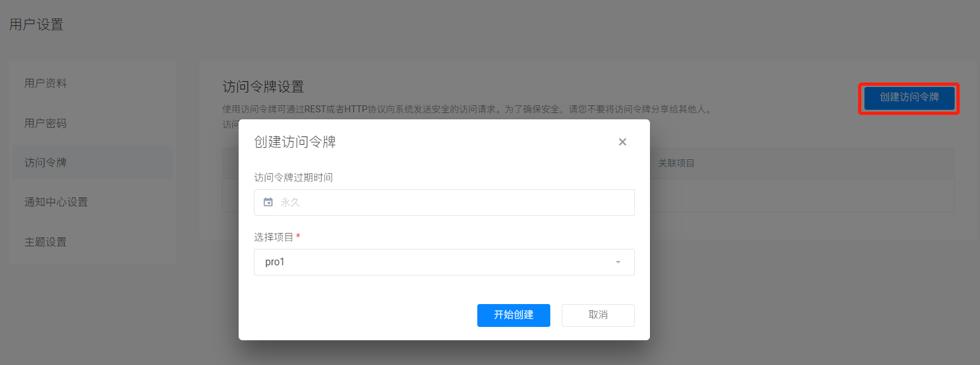Click the 创建访问令牌 dialog title

coord(295,142)
